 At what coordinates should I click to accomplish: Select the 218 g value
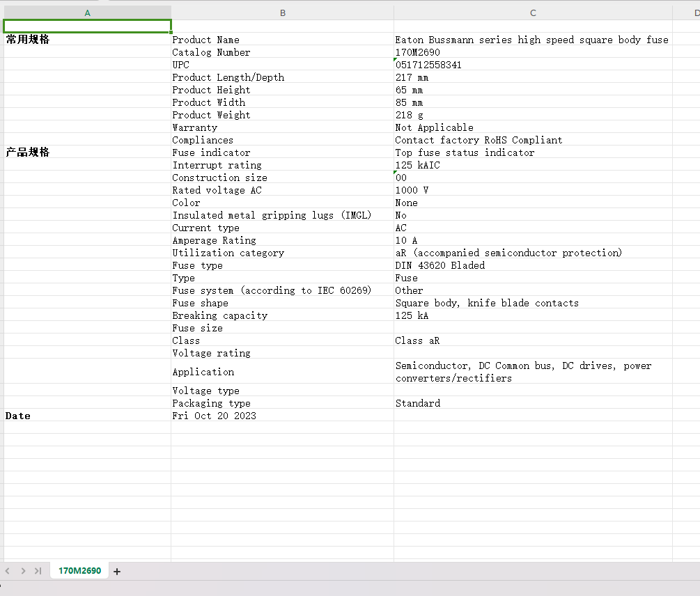click(533, 115)
